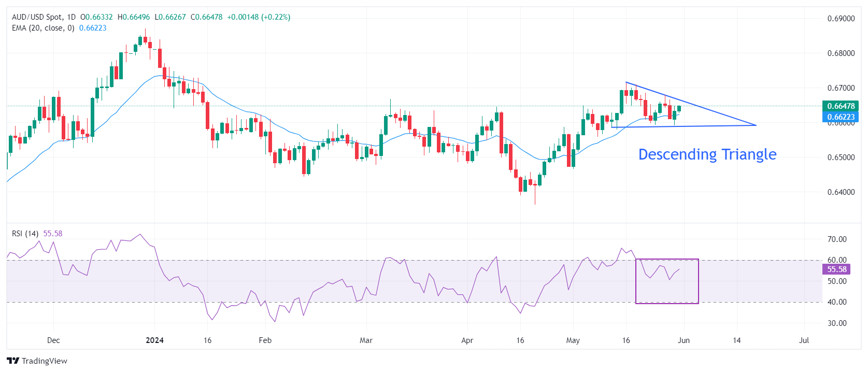Screen dimensions: 868x372
Task: Open the AUD/USD Spot symbol title
Action: tap(37, 17)
